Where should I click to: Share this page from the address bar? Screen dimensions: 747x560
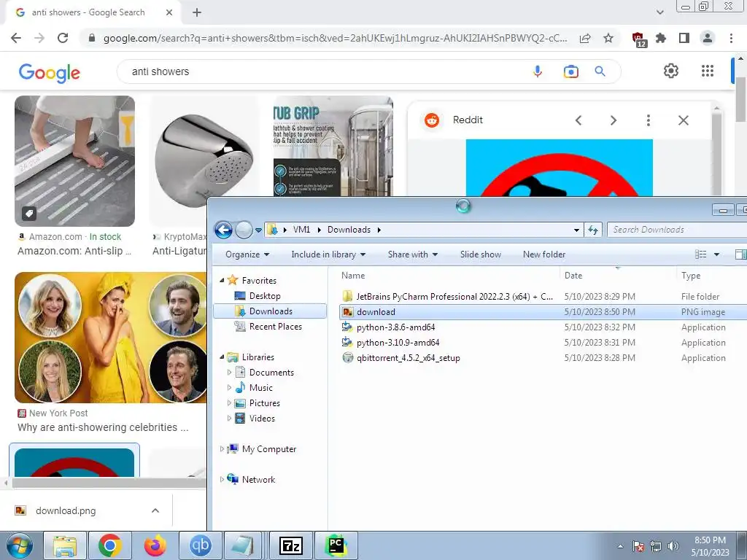(x=585, y=38)
